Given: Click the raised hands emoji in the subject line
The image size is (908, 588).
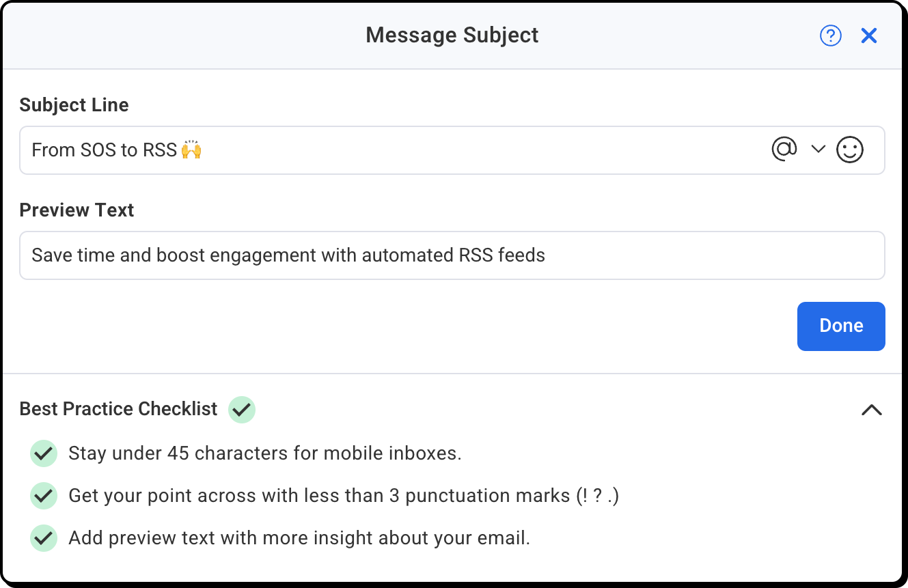Looking at the screenshot, I should coord(191,150).
